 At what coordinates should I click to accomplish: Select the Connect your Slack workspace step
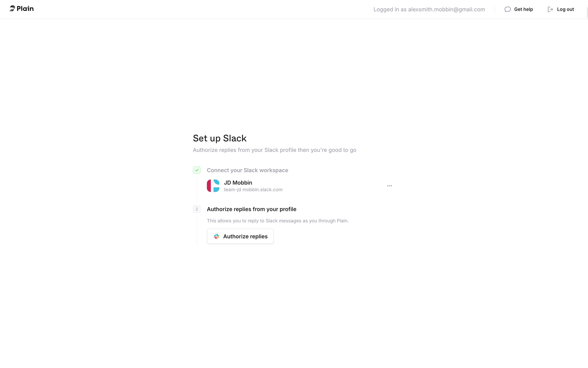pos(247,170)
